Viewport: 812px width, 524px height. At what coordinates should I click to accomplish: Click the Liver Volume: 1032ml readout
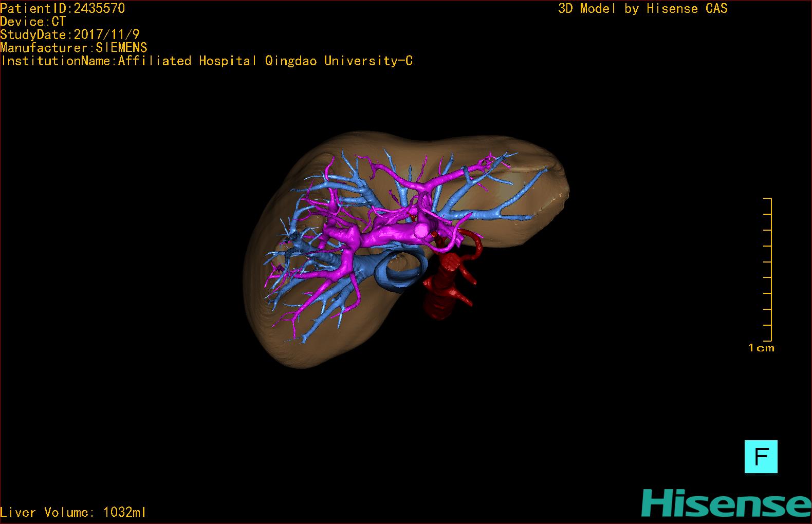click(73, 512)
